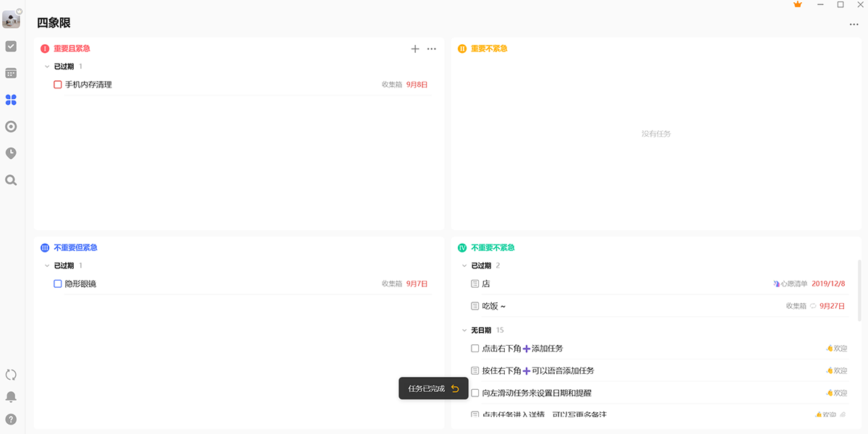Click the 不重要不紧急 quadrant scrollbar

tap(859, 289)
